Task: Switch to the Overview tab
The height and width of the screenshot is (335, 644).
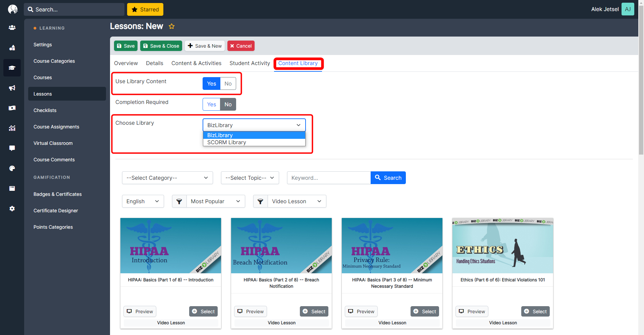Action: [x=126, y=63]
